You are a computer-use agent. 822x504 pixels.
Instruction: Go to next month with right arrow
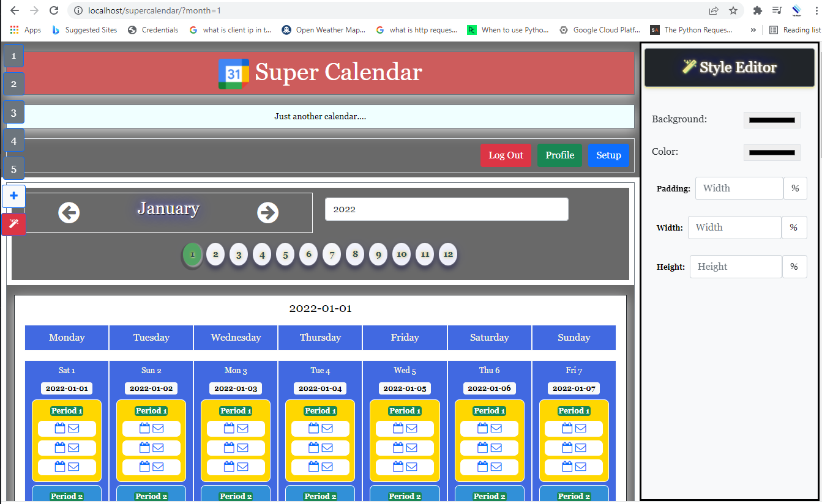(x=268, y=213)
